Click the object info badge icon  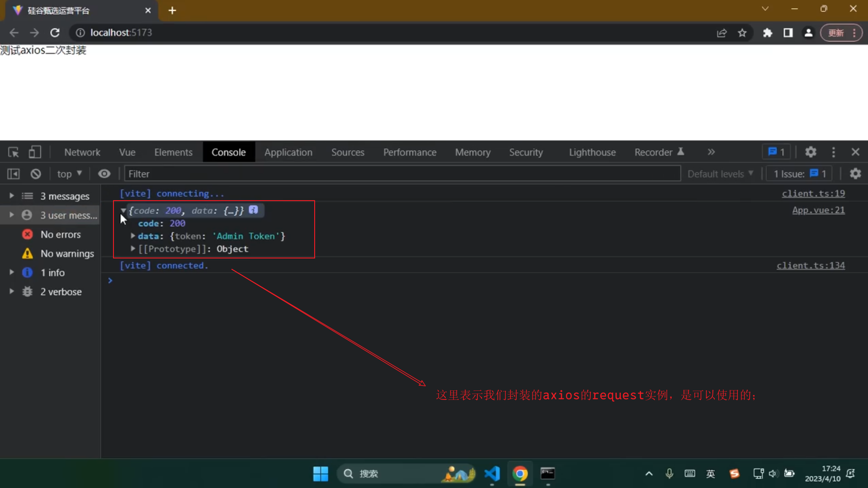pyautogui.click(x=253, y=210)
